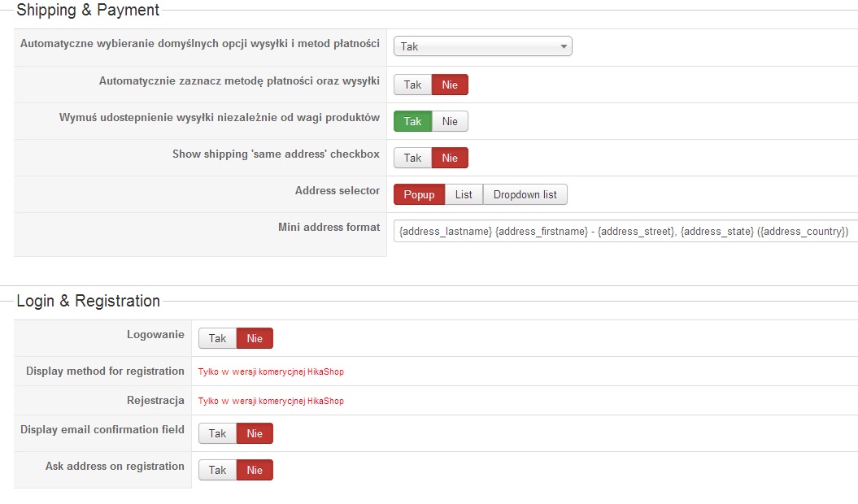Screen dimensions: 858x504
Task: Enable the shipping 'same address' checkbox Tak
Action: point(412,159)
